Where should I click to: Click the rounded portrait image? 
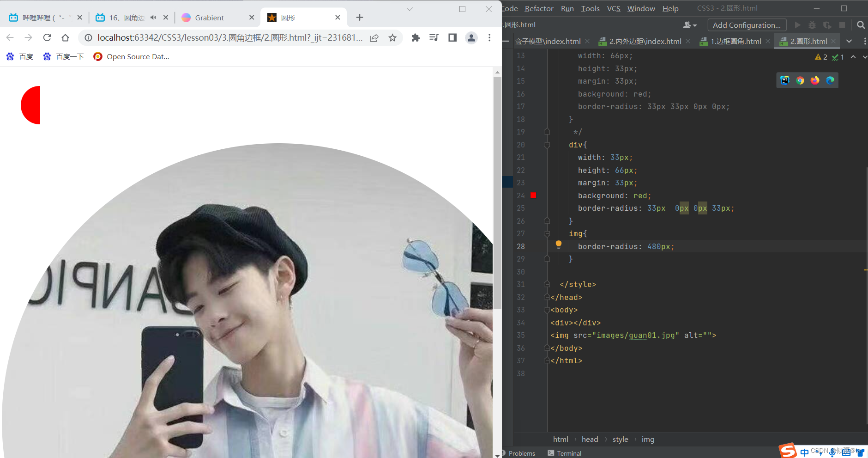coord(247,300)
